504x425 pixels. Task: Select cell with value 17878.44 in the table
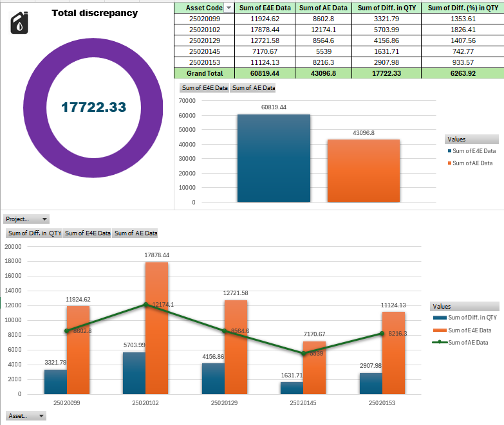[x=265, y=30]
